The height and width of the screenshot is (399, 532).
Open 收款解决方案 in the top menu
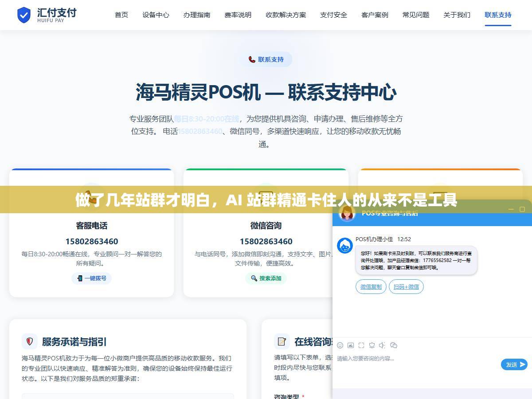click(286, 15)
